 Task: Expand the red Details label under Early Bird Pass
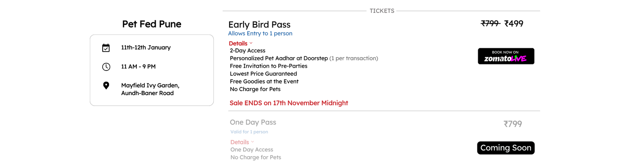point(238,44)
